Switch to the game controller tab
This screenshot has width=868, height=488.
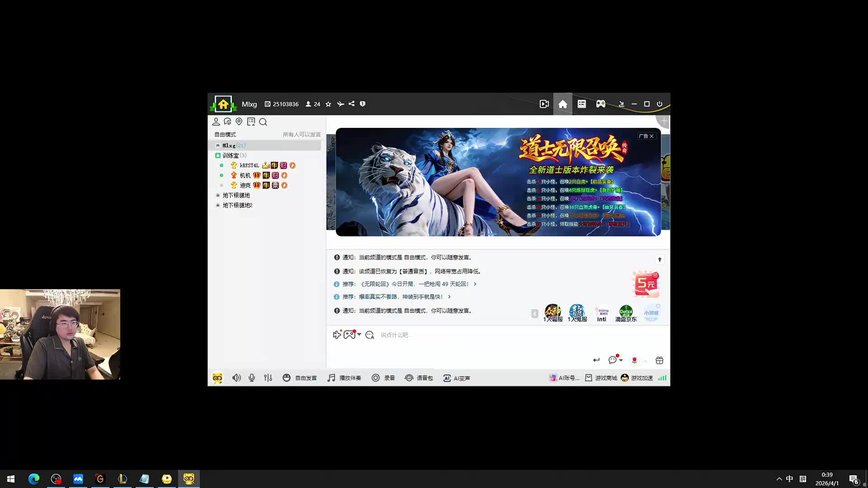click(600, 104)
